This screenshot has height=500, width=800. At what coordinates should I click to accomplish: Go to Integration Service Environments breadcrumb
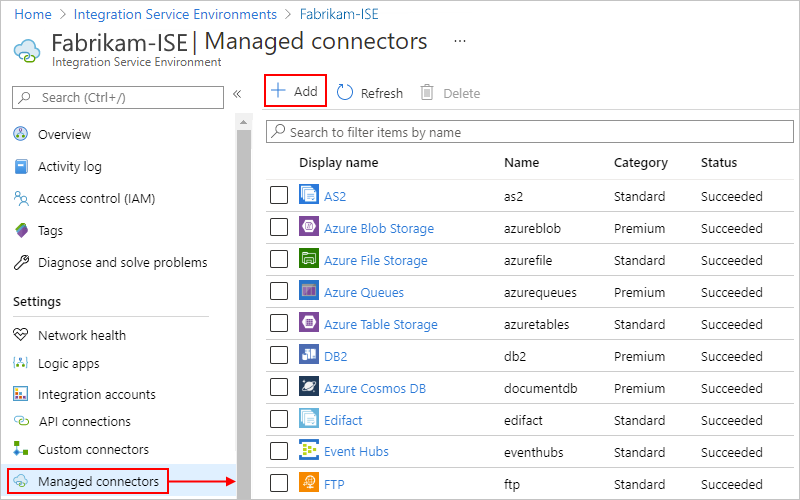175,14
